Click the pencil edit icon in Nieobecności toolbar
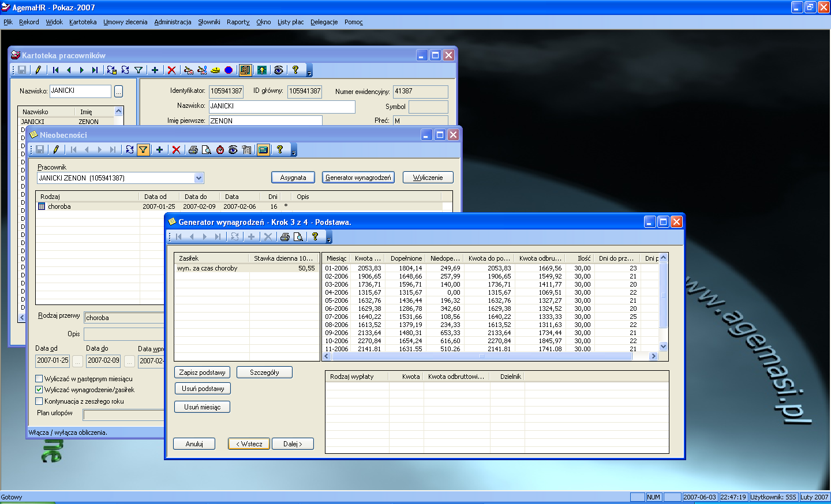The image size is (831, 504). pyautogui.click(x=56, y=149)
